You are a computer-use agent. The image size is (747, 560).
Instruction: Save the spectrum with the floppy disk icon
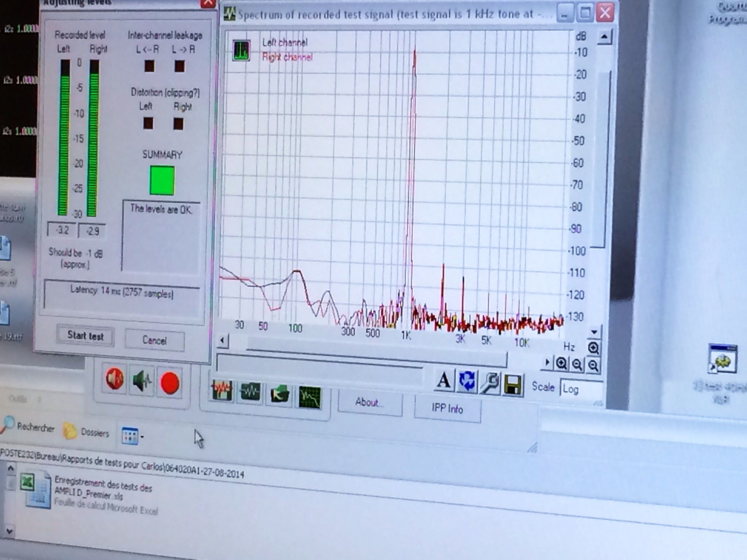click(513, 385)
